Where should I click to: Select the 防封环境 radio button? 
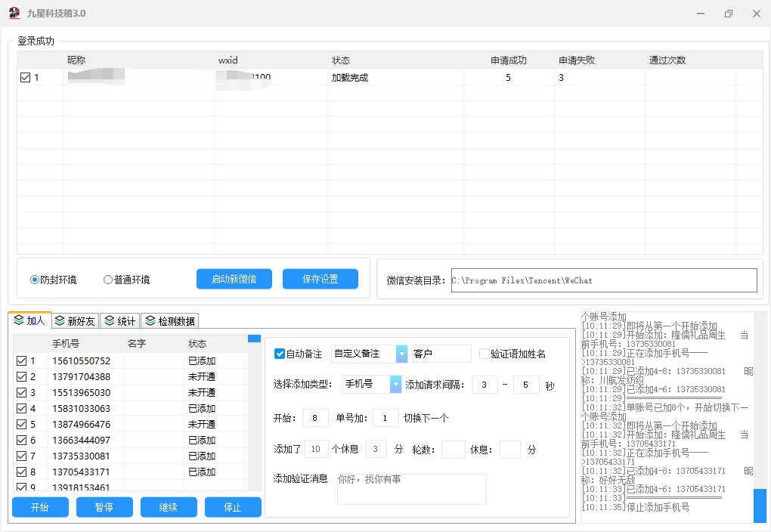[x=35, y=280]
